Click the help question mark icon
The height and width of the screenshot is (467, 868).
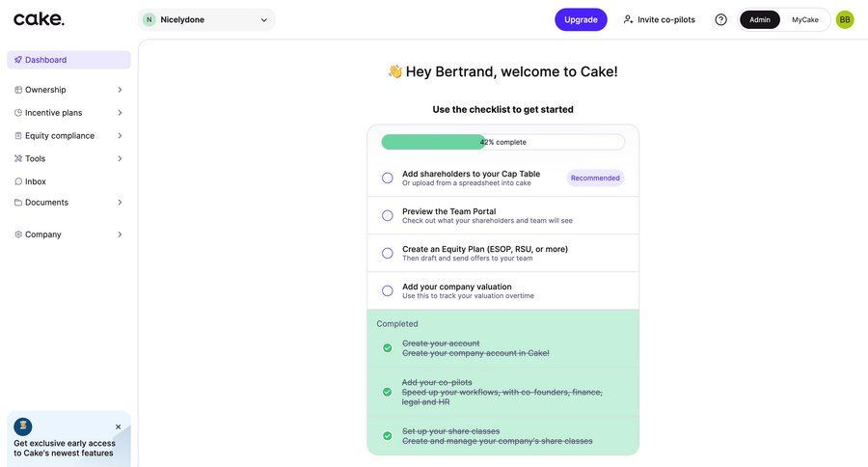(720, 19)
